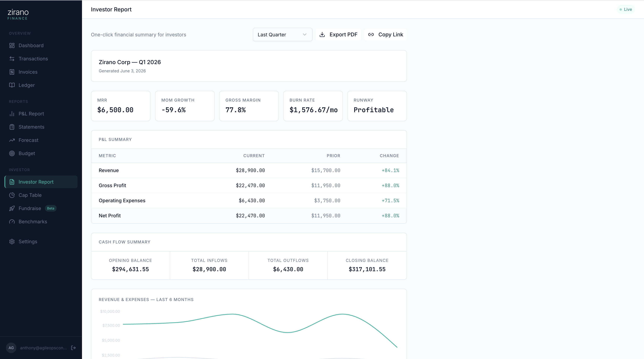Select Statements in the sidebar
The height and width of the screenshot is (359, 644).
41,127
